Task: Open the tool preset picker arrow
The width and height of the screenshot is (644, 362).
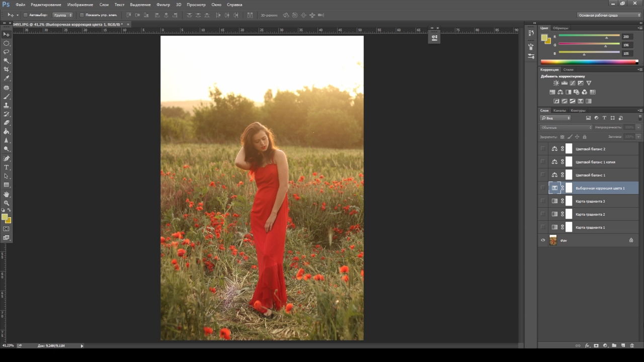Action: tap(18, 15)
